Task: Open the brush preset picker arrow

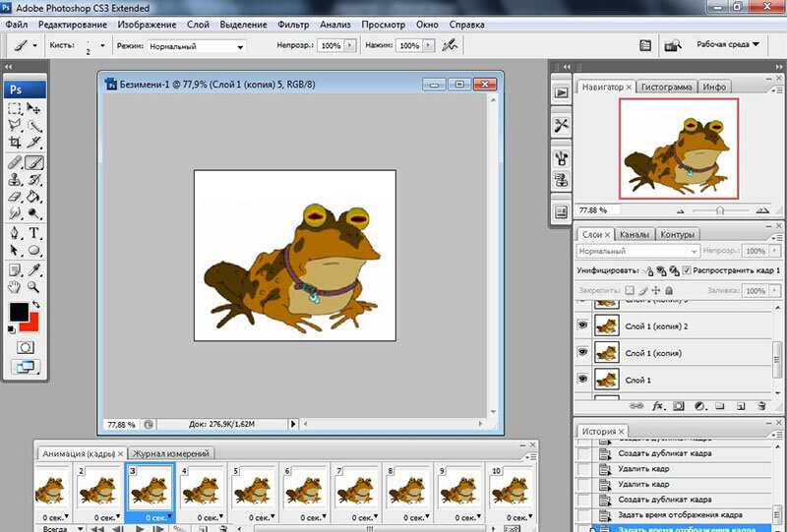Action: point(103,45)
